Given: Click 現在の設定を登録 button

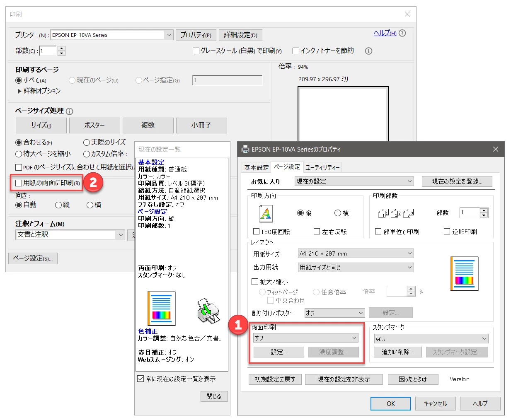Looking at the screenshot, I should [457, 181].
